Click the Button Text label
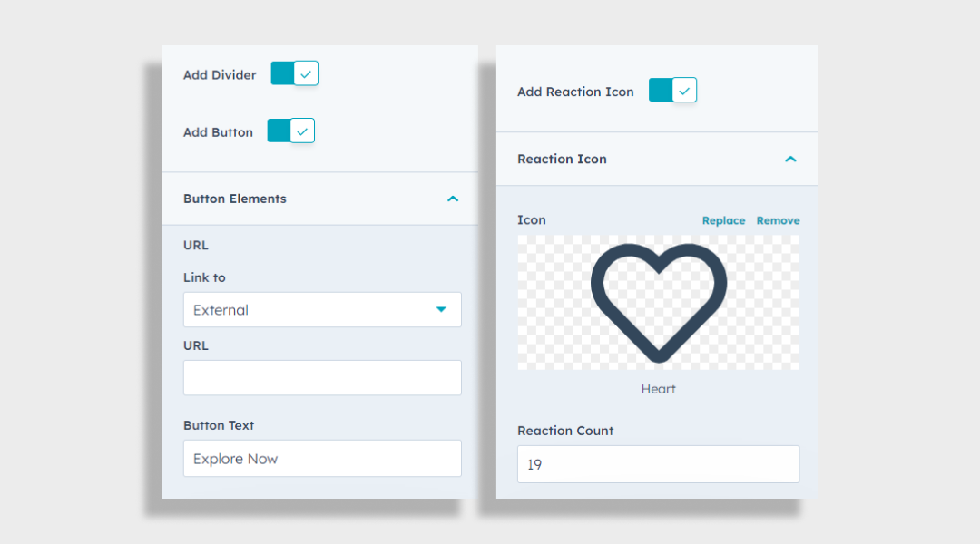Viewport: 980px width, 544px height. pyautogui.click(x=218, y=425)
